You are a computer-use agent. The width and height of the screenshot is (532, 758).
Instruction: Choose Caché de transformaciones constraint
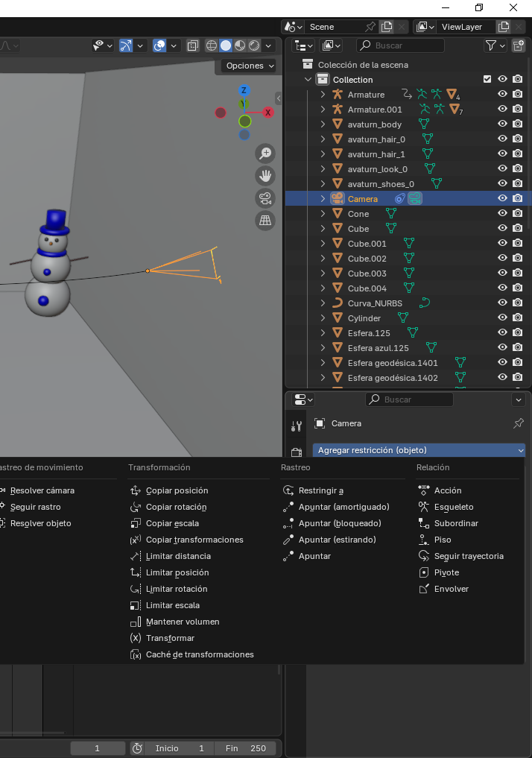pyautogui.click(x=200, y=654)
